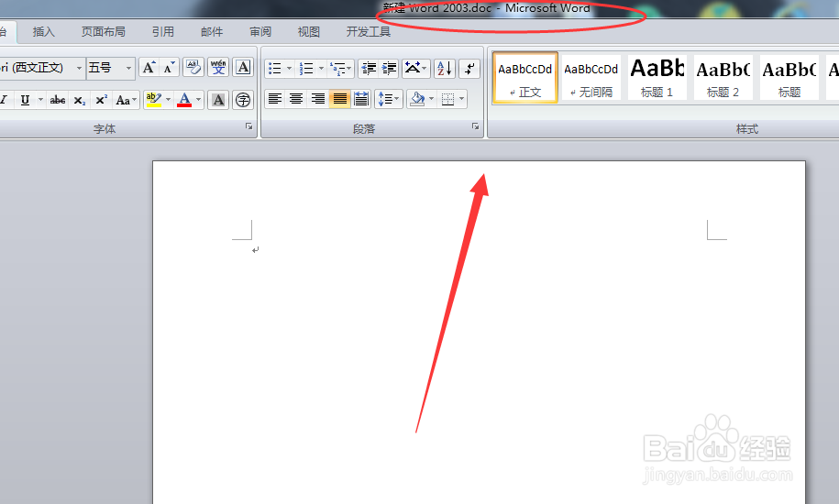This screenshot has height=504, width=839.
Task: Apply the 标题 2 style
Action: tap(723, 78)
